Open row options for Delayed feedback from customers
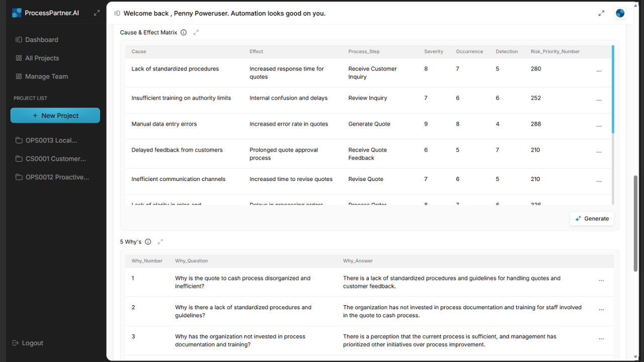The height and width of the screenshot is (362, 644). point(599,152)
